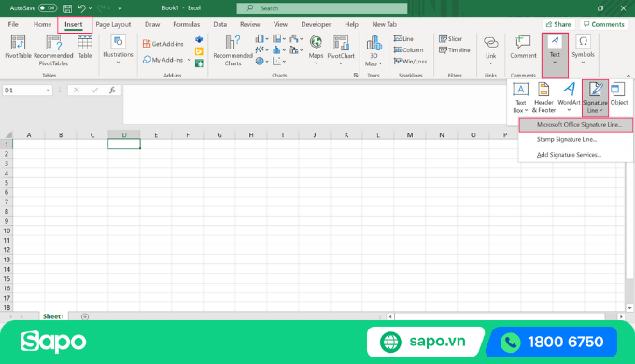Click the Timeline filter
Viewport: 635px width, 364px height.
[455, 50]
